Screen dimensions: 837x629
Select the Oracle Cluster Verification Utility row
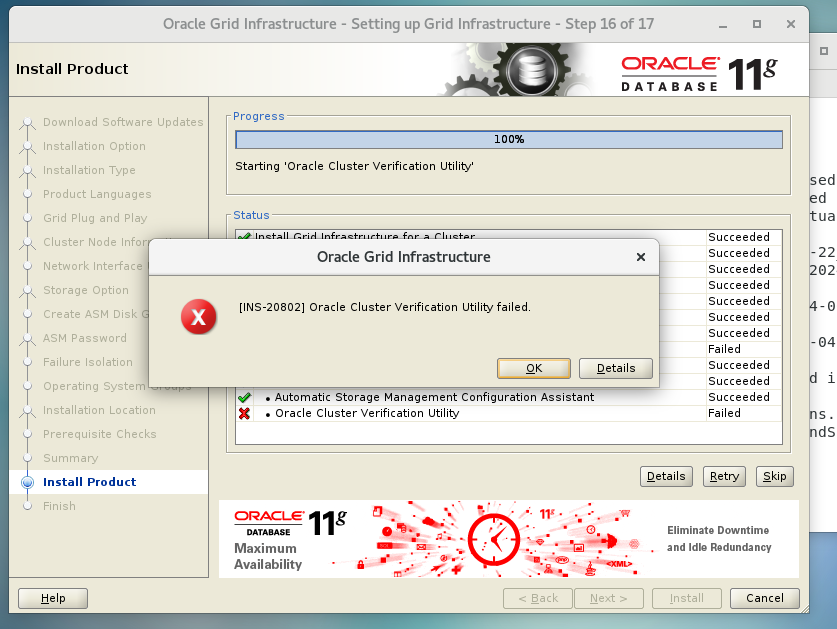point(509,413)
